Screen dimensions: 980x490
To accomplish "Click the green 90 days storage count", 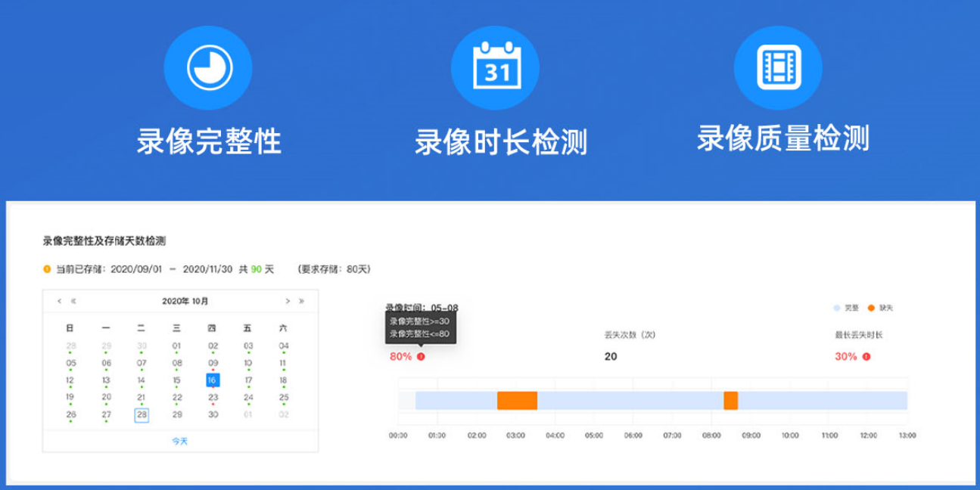I will click(x=257, y=269).
